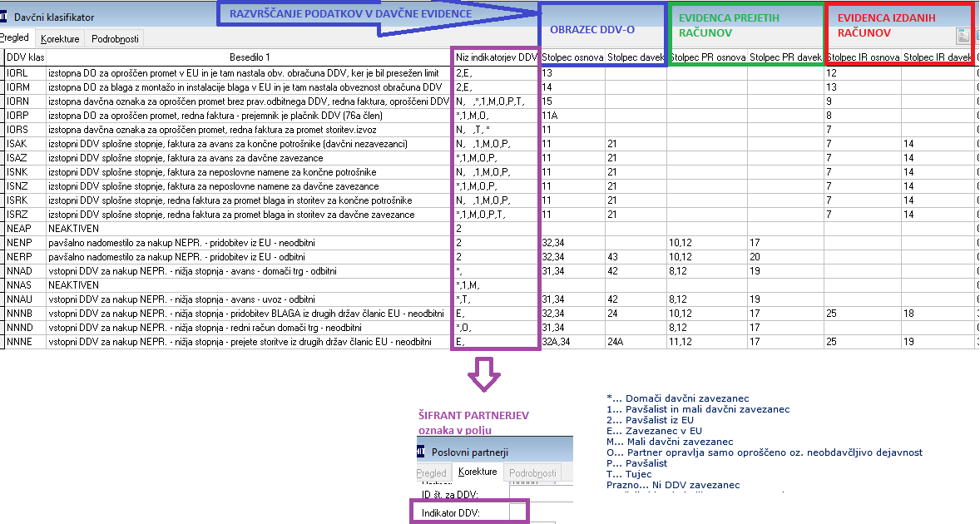Select the NNNB row code
The width and height of the screenshot is (980, 524).
tap(19, 314)
